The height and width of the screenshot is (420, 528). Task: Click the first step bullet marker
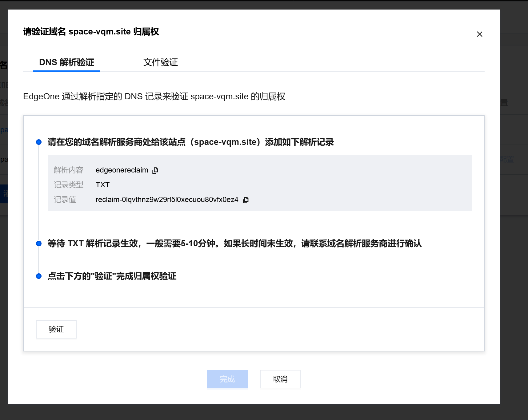(39, 142)
